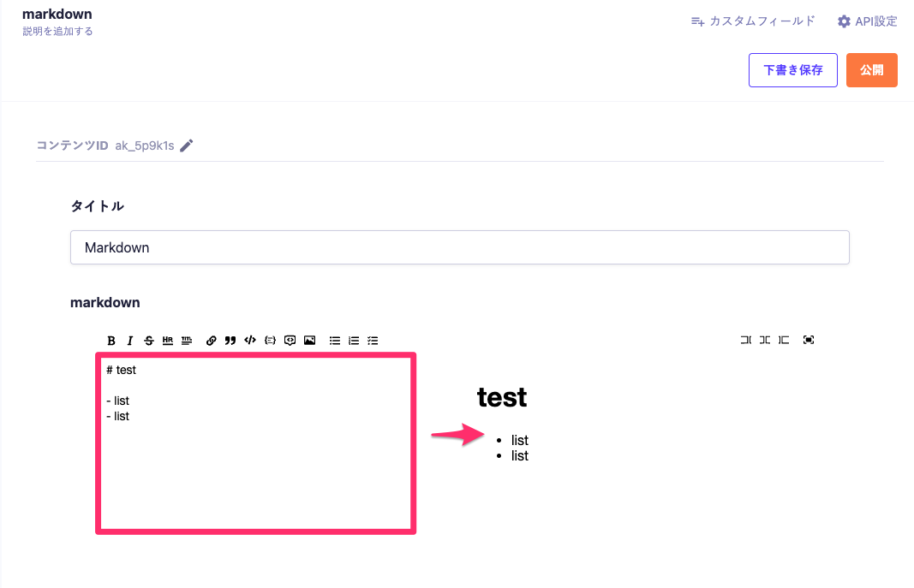The width and height of the screenshot is (914, 588).
Task: Open カスタムフィールド settings
Action: tap(753, 21)
